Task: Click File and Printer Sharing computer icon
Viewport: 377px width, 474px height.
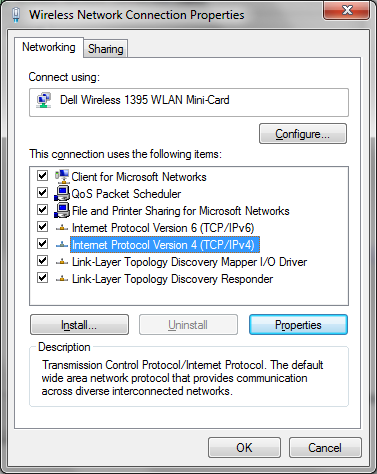Action: pyautogui.click(x=62, y=210)
